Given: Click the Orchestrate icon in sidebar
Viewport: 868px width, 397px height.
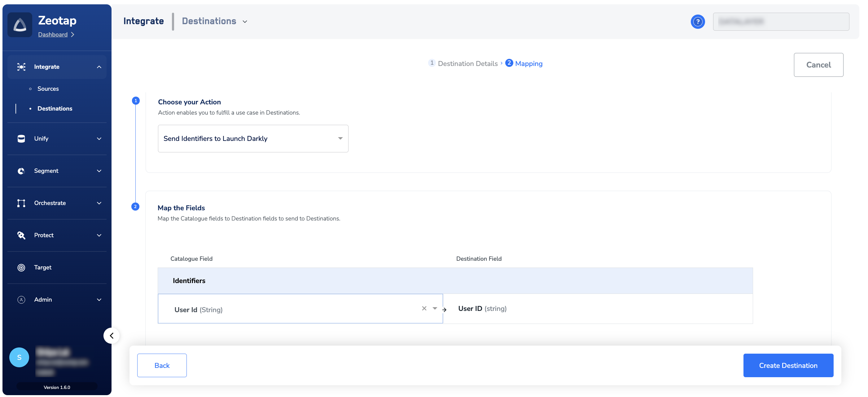Looking at the screenshot, I should click(x=21, y=203).
